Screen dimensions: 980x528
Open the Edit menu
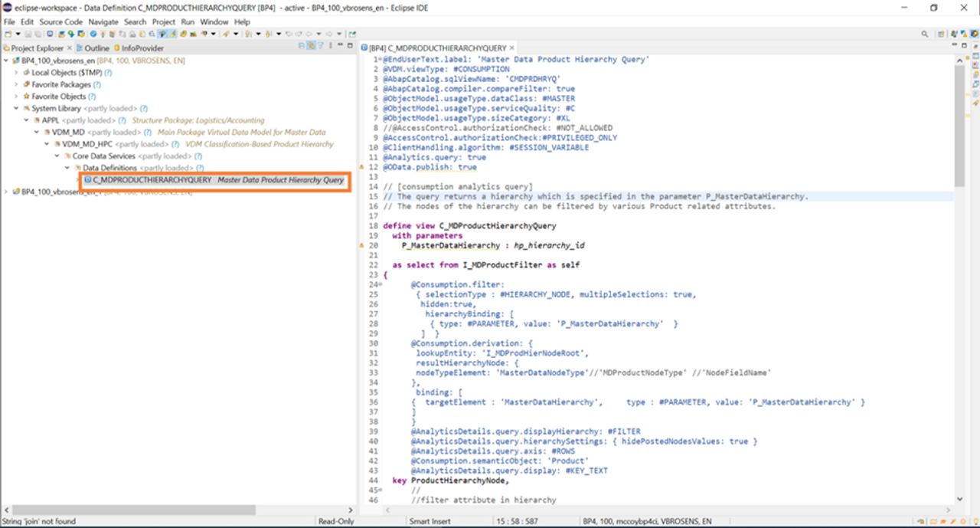coord(27,22)
